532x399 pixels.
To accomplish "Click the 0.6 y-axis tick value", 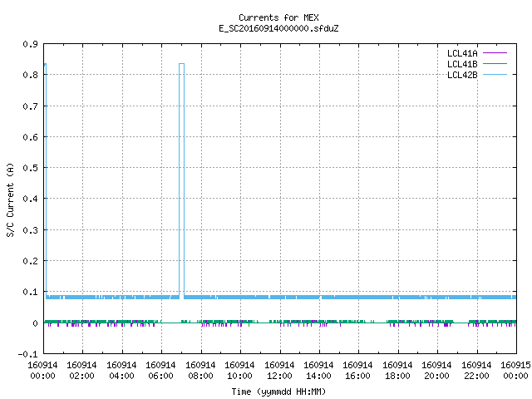I will (30, 137).
